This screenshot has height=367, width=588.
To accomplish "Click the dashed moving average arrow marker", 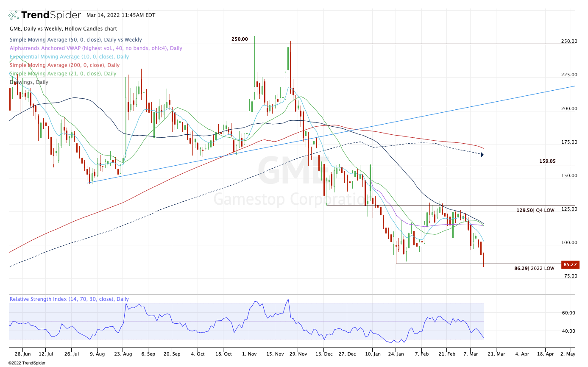I will pos(482,155).
